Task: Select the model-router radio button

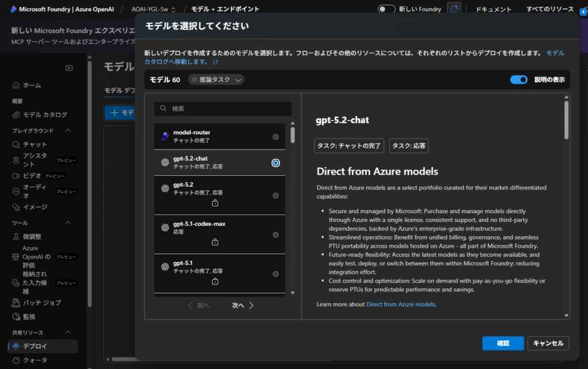Action: point(276,137)
